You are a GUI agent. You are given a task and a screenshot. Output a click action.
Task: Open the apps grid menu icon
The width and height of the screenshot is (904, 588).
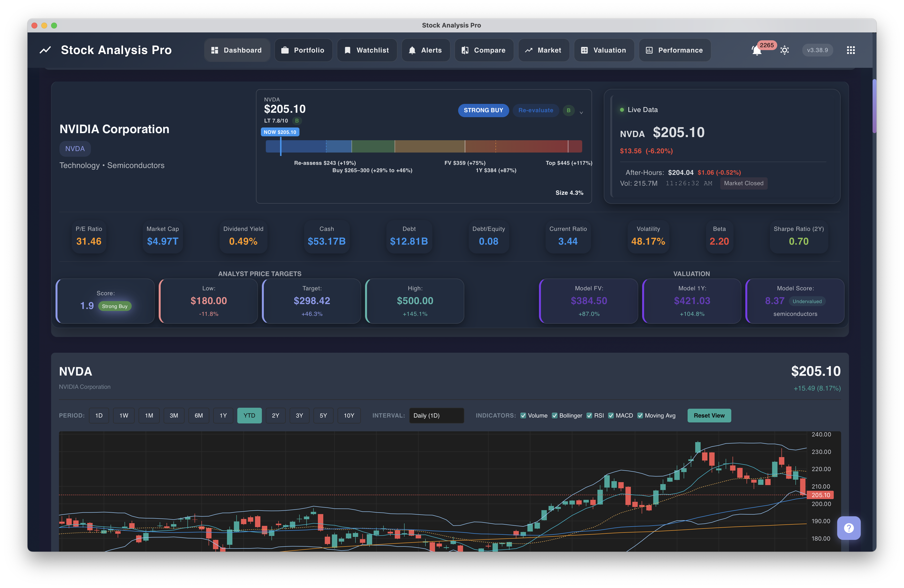pos(850,50)
